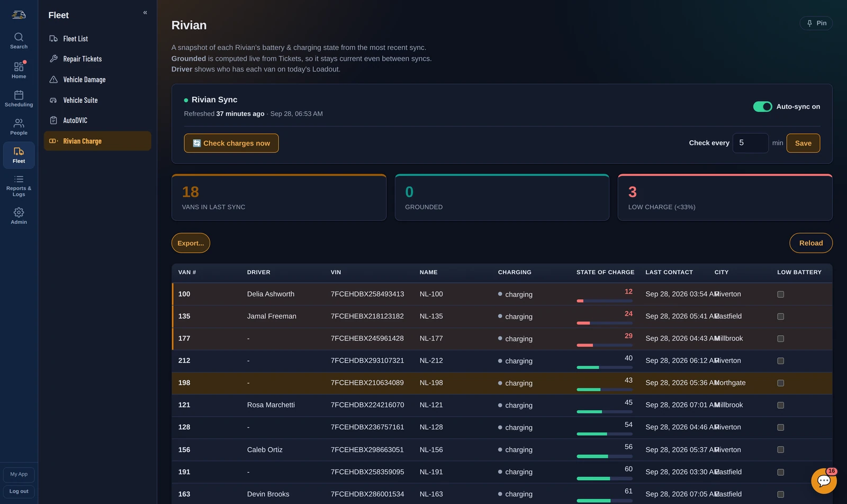This screenshot has height=504, width=847.
Task: Turn off the Auto-sync toggle
Action: 762,106
